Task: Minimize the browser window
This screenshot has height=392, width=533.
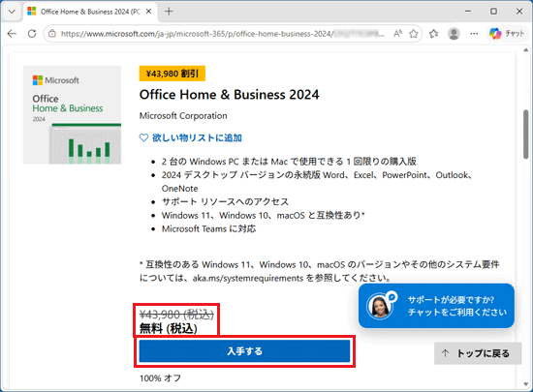Action: (x=468, y=12)
